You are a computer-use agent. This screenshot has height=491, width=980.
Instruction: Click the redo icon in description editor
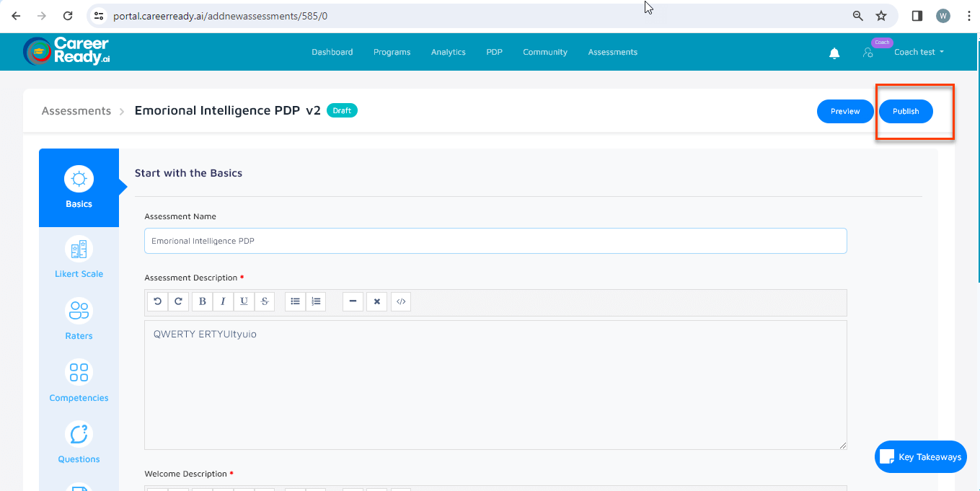tap(178, 301)
